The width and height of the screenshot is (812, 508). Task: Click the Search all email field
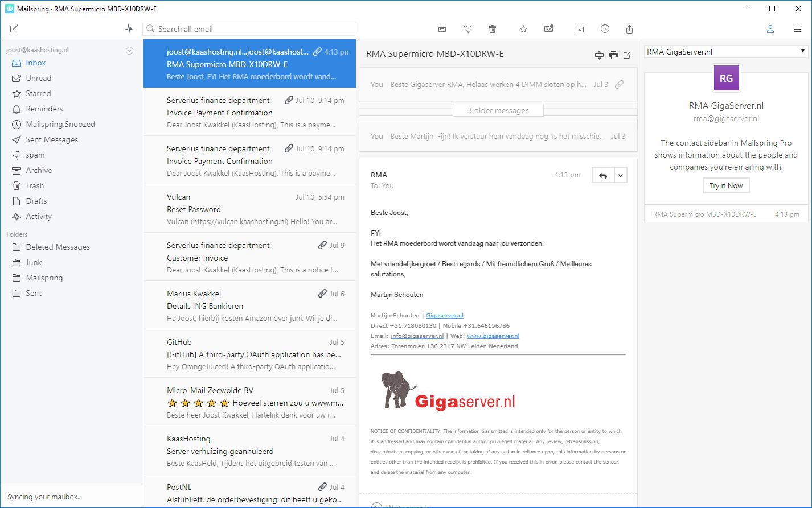click(x=251, y=29)
